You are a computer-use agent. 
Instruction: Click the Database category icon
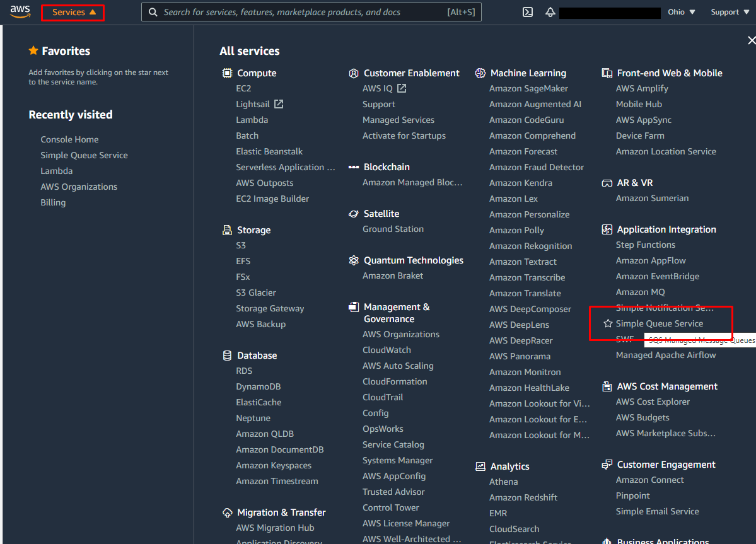(227, 356)
